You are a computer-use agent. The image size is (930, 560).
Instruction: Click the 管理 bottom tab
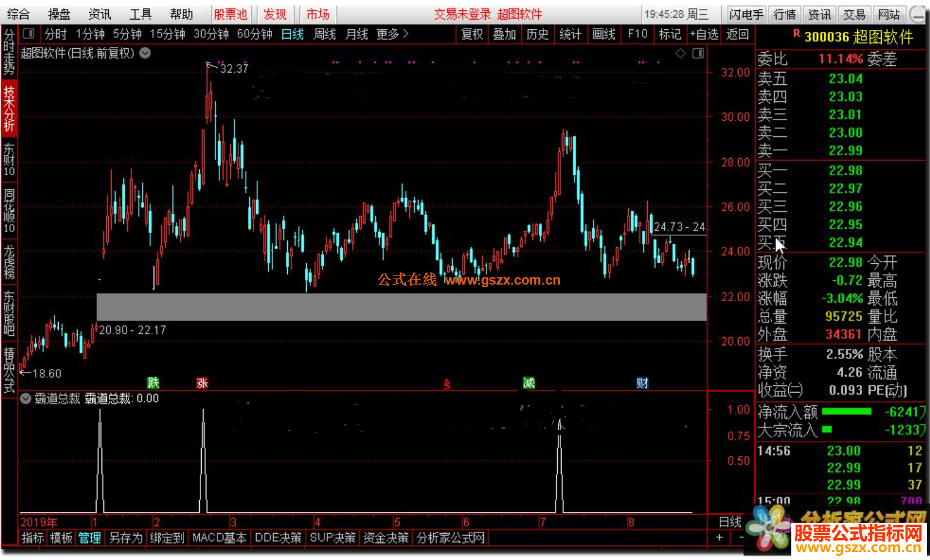coord(90,538)
